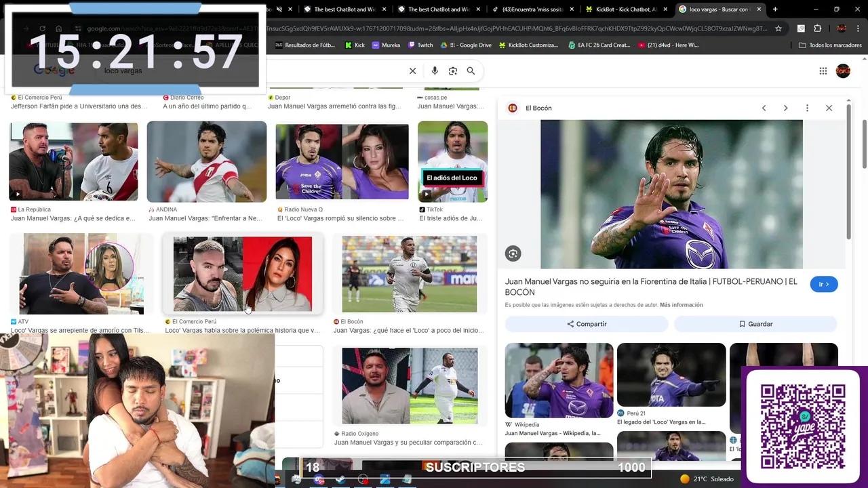Expand Todos los marcadores folder
The height and width of the screenshot is (488, 868).
point(830,45)
